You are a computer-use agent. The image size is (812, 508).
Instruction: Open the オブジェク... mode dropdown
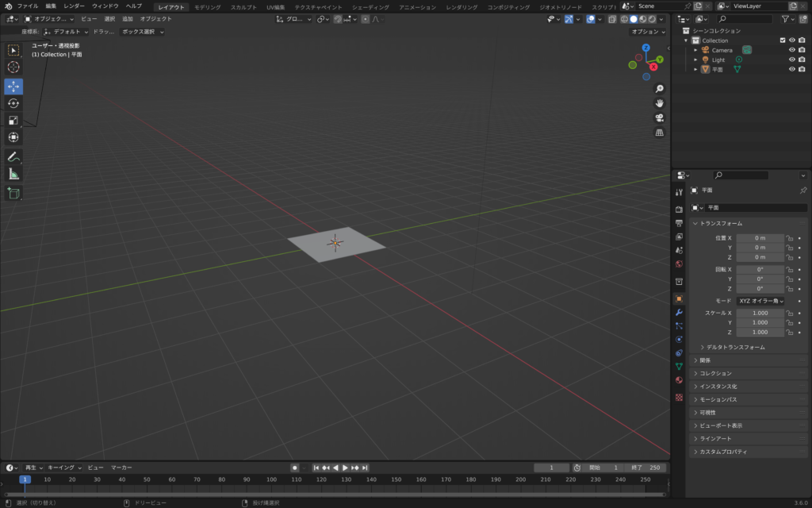tap(49, 19)
